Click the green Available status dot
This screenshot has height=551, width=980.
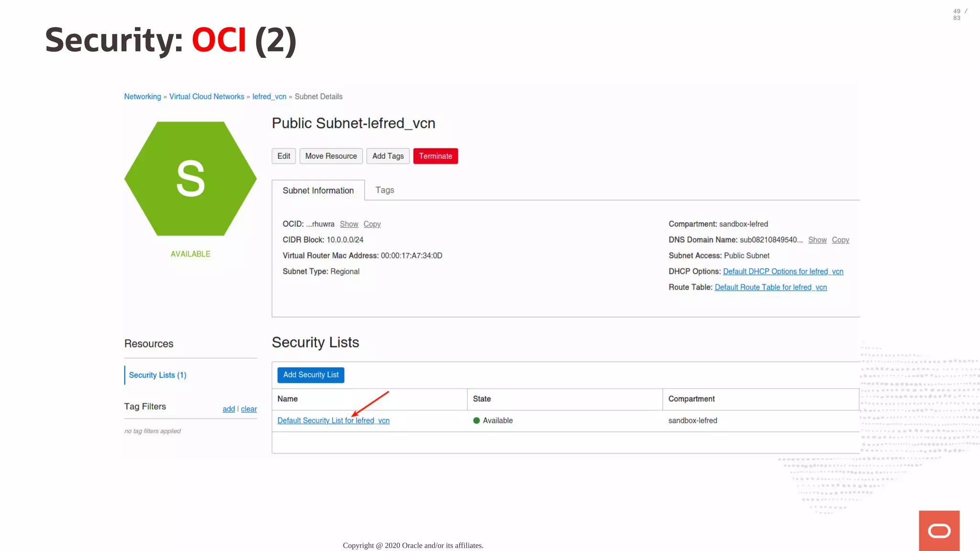click(x=476, y=420)
